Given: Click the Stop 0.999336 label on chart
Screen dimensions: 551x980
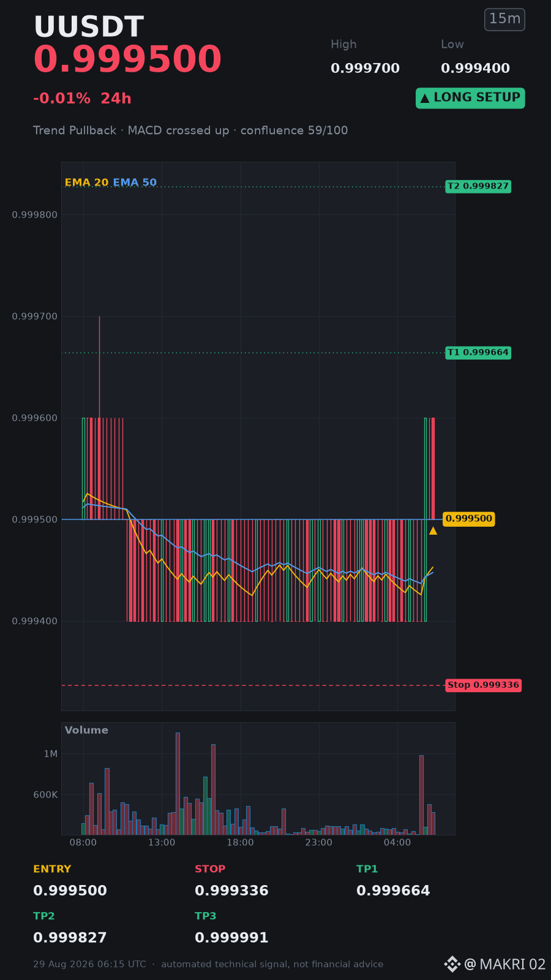Looking at the screenshot, I should point(483,685).
